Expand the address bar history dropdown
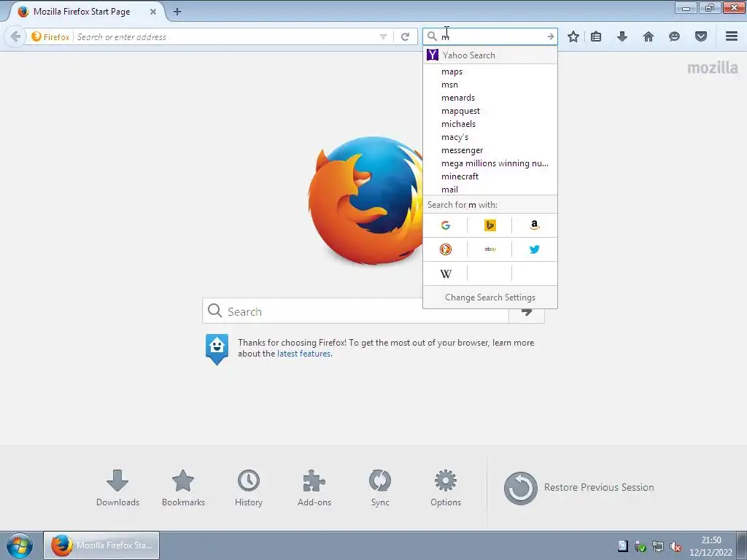Image resolution: width=747 pixels, height=560 pixels. 383,36
